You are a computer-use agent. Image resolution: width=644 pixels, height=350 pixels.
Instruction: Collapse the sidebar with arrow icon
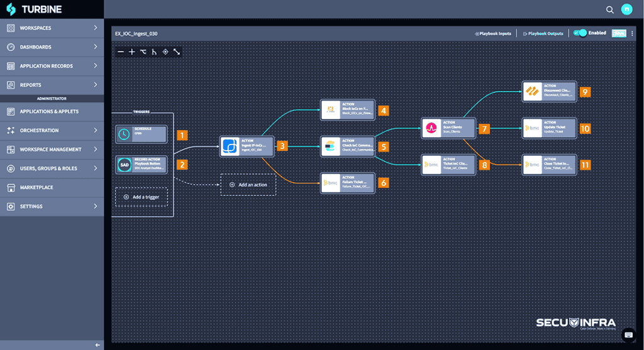point(97,345)
